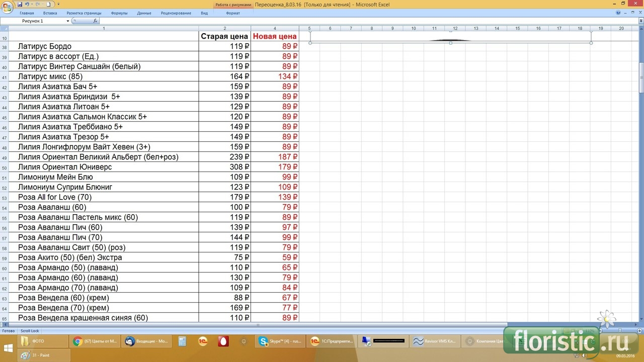Click row header 53

pos(5,197)
